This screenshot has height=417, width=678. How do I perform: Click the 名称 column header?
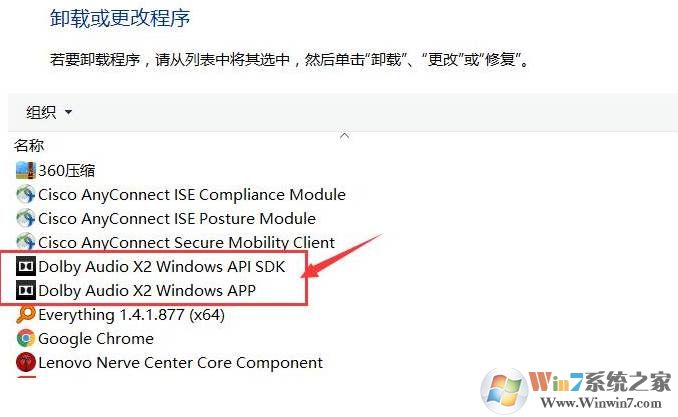point(29,146)
